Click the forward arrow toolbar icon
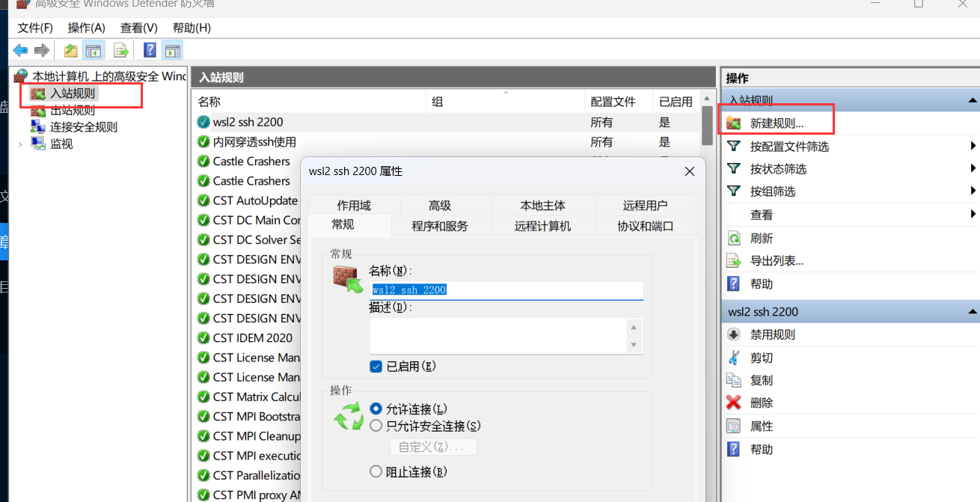This screenshot has height=502, width=980. coord(42,51)
